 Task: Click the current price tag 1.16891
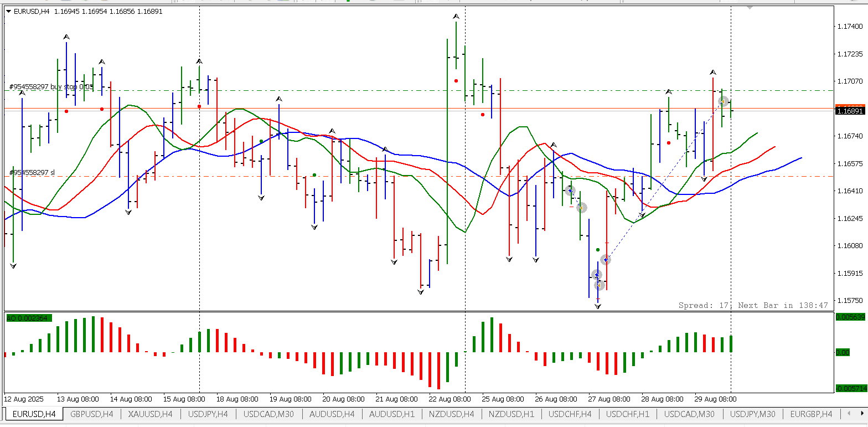pyautogui.click(x=849, y=111)
